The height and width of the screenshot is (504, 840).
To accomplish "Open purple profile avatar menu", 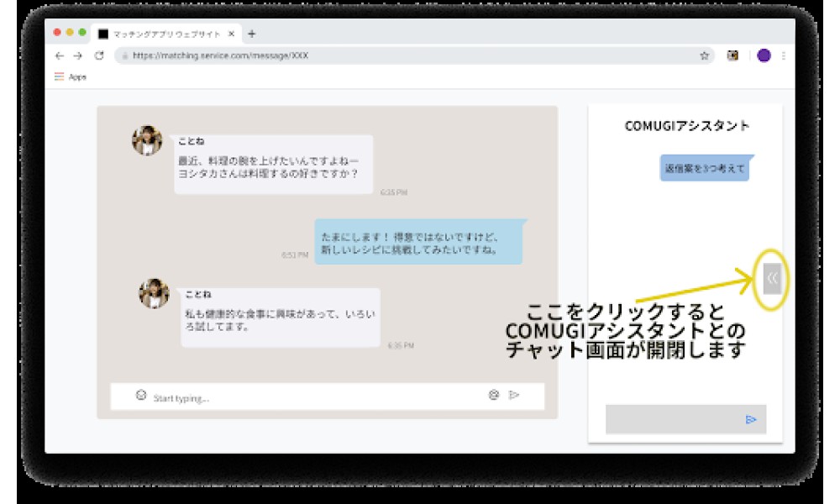I will (x=764, y=55).
